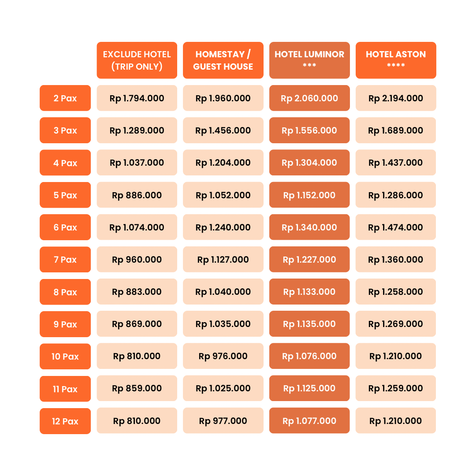This screenshot has height=476, width=476.
Task: Select the Rp 977.000 homestay price
Action: coord(223,421)
